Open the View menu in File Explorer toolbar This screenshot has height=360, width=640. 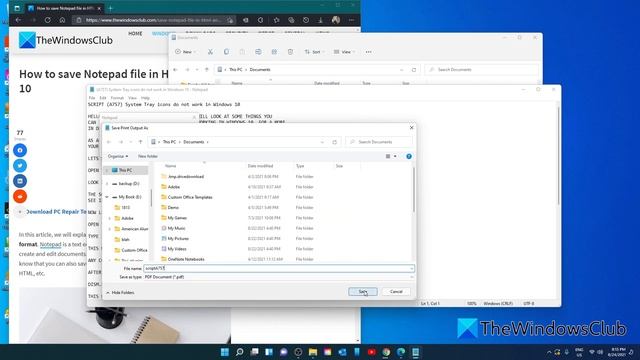click(x=344, y=52)
